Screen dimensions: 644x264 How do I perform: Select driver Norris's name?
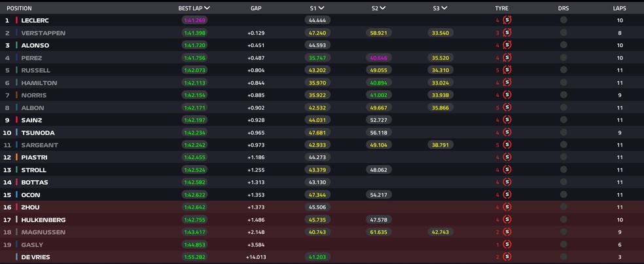coord(33,96)
